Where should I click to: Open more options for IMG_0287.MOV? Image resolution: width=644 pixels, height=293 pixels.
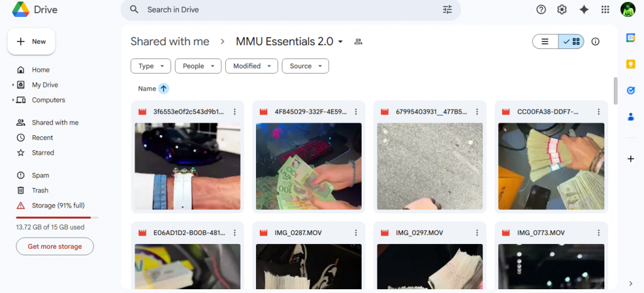tap(356, 233)
